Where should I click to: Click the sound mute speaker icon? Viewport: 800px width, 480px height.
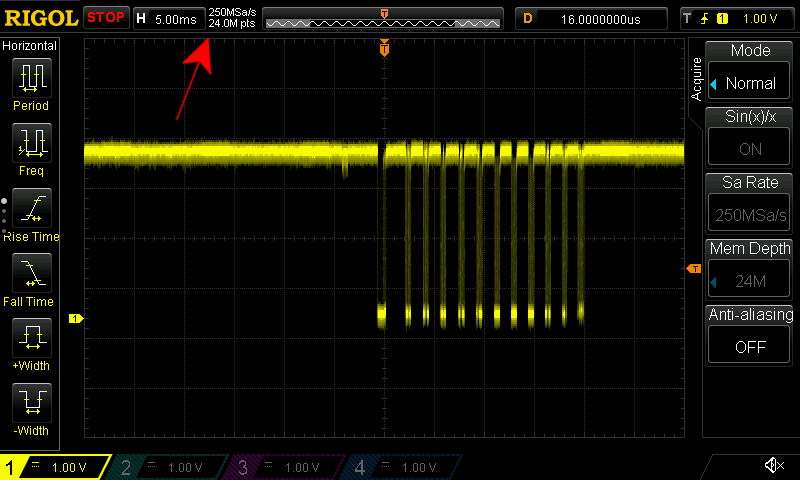click(x=774, y=465)
